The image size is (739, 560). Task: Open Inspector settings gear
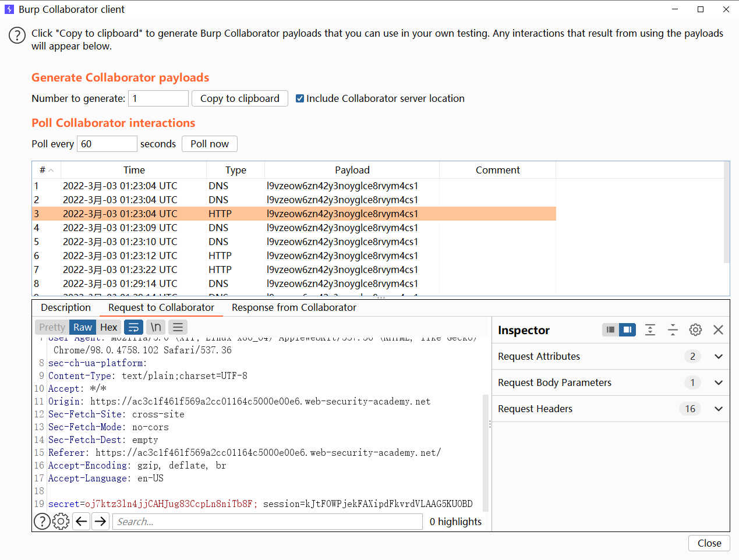click(695, 330)
